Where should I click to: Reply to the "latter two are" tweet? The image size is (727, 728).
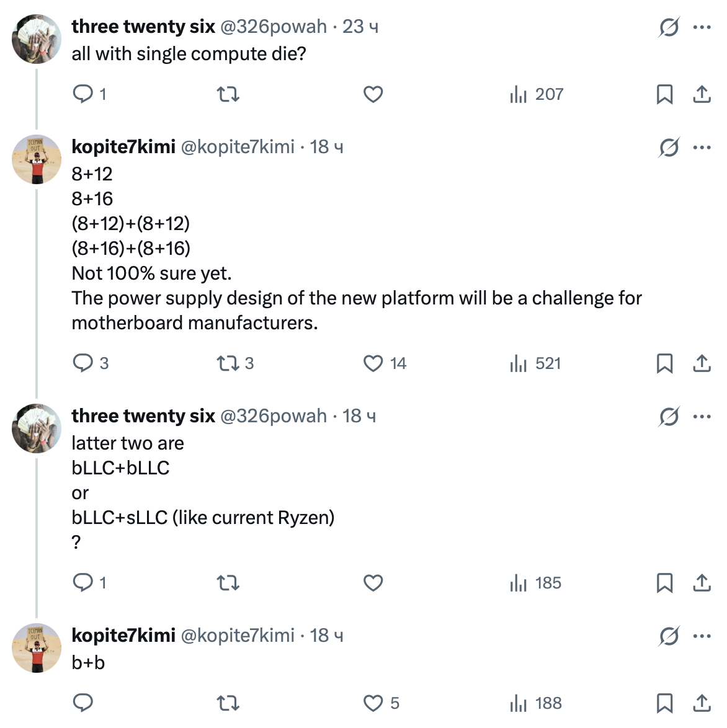point(83,583)
